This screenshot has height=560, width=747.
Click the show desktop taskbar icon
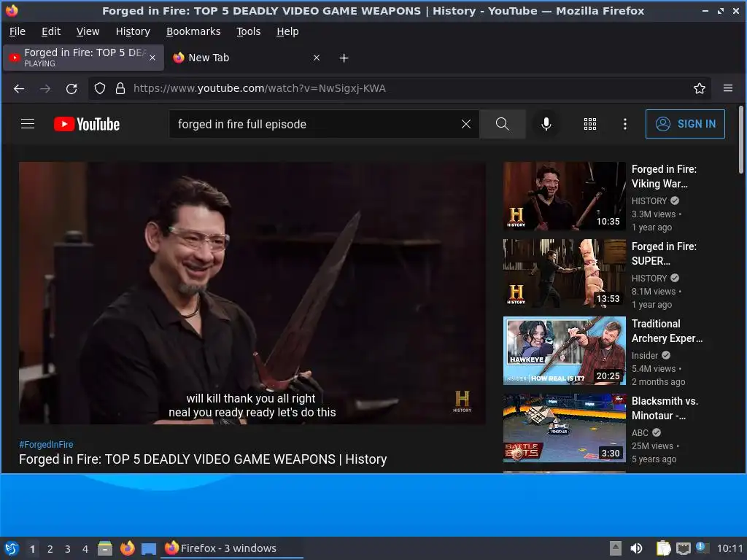click(x=149, y=549)
